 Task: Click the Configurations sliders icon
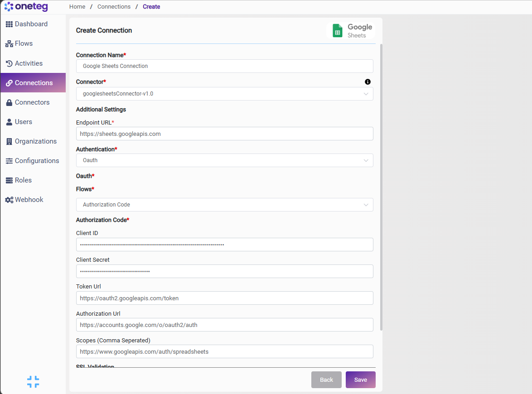tap(9, 161)
